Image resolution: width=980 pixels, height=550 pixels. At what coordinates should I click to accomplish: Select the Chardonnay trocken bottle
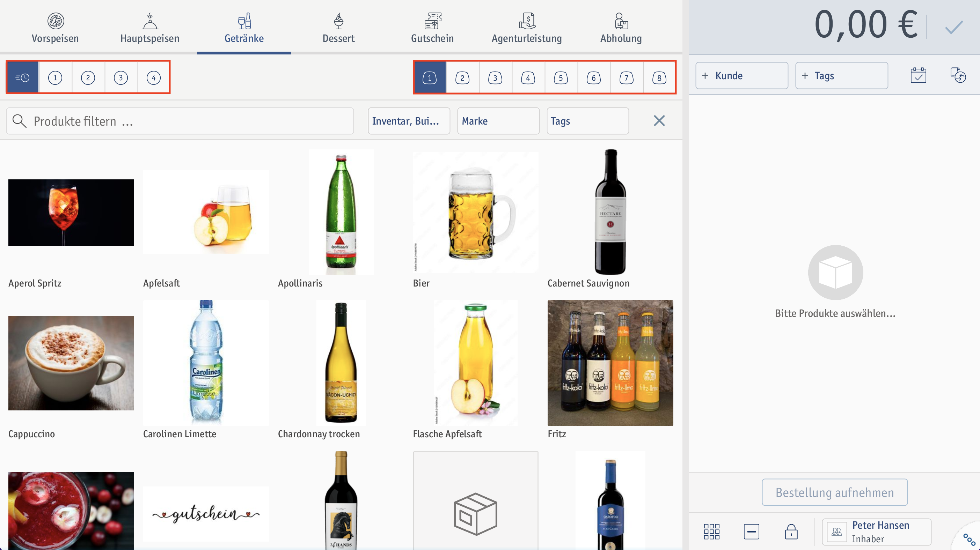[x=341, y=363]
